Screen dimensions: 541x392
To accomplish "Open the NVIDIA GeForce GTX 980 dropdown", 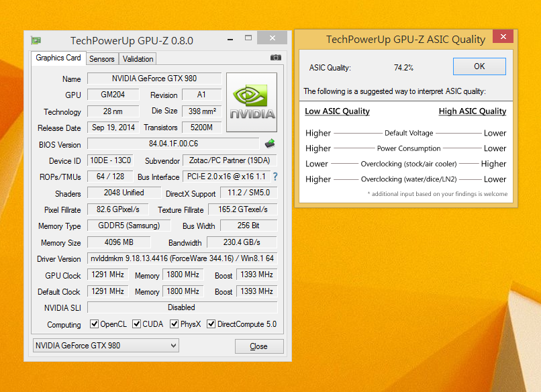I will 106,346.
